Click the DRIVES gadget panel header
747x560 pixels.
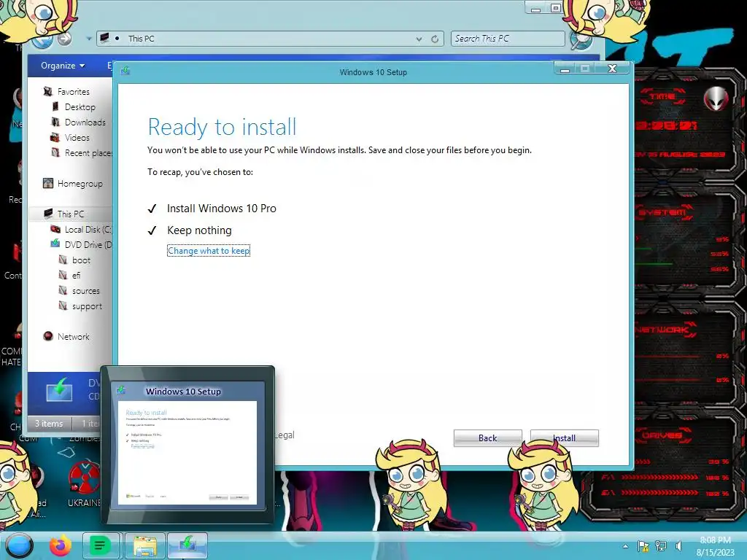click(662, 435)
